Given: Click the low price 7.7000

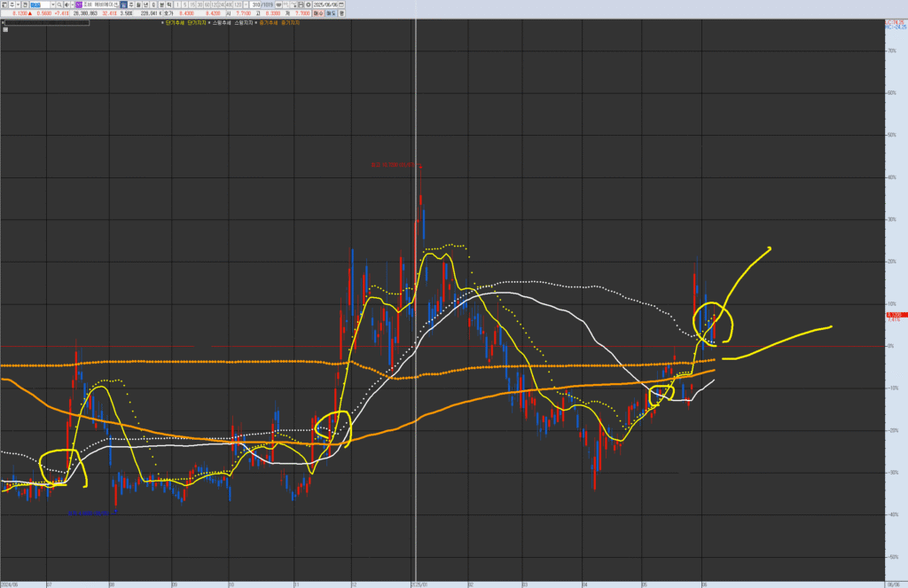Looking at the screenshot, I should pyautogui.click(x=302, y=13).
